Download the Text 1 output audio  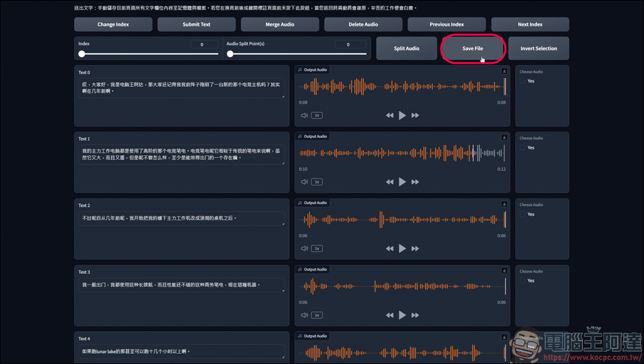(x=504, y=137)
